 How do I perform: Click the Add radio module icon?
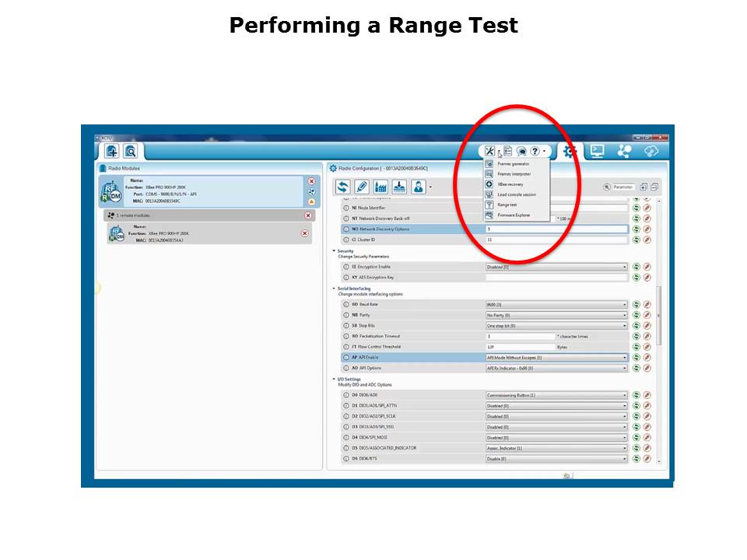[111, 152]
